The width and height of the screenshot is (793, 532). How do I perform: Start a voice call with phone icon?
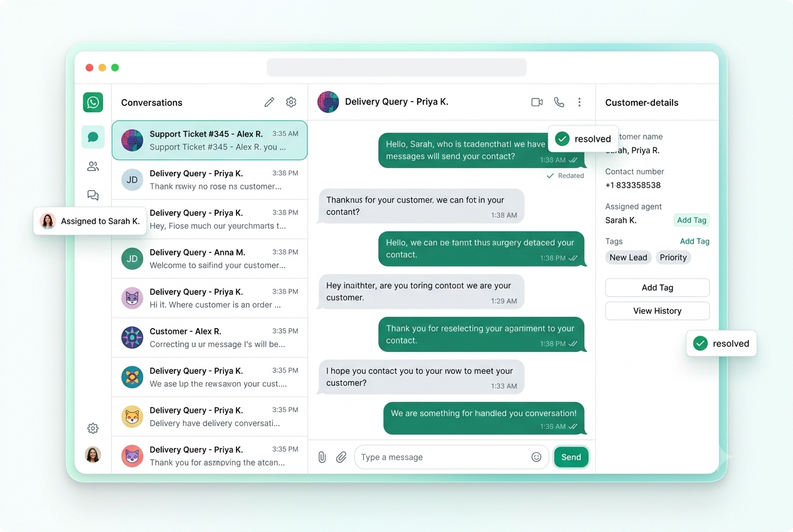pyautogui.click(x=559, y=102)
